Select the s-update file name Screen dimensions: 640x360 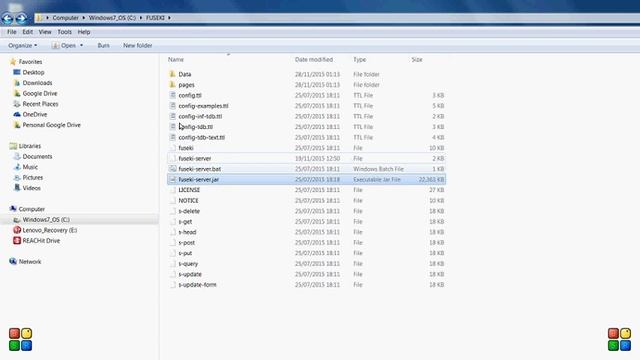pos(190,274)
